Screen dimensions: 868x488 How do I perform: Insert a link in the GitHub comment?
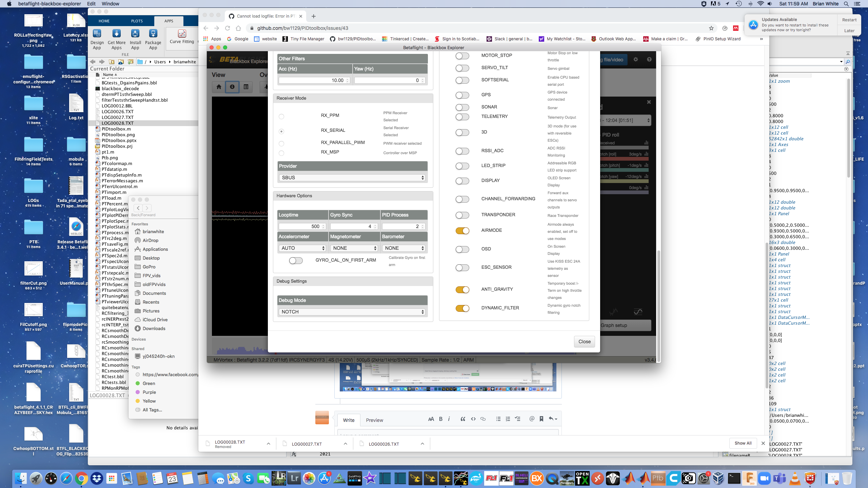click(483, 419)
